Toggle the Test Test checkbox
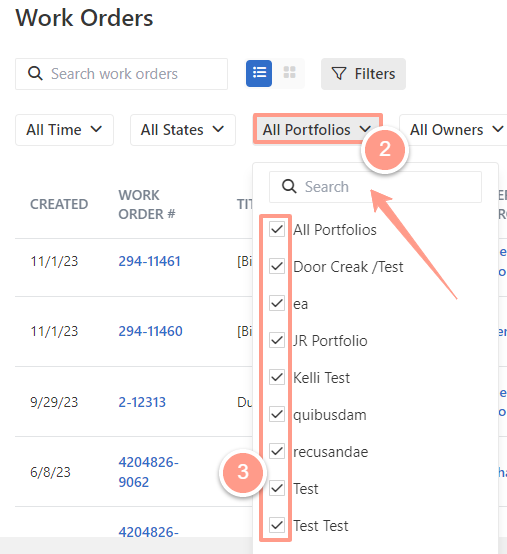 pos(277,525)
